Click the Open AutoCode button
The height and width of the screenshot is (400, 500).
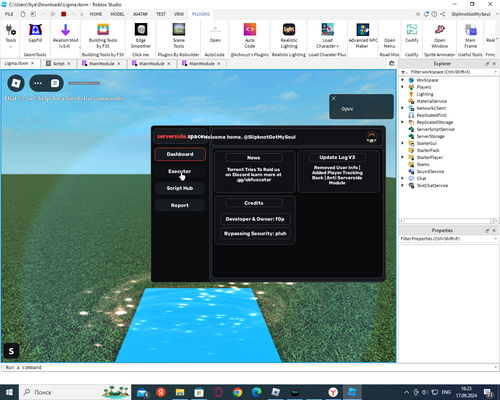coord(215,34)
